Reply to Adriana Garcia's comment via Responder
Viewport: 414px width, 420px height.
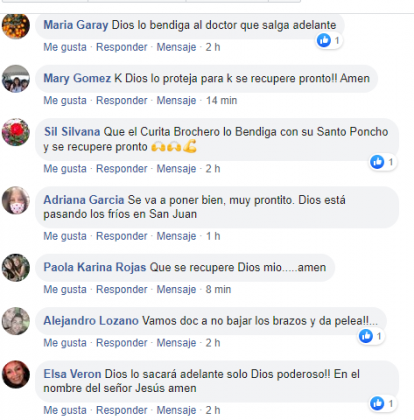(x=122, y=236)
